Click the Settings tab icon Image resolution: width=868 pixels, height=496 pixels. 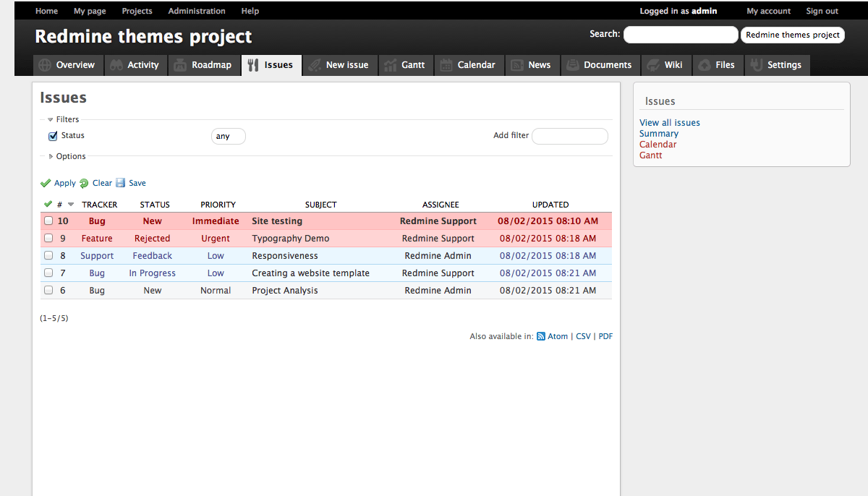(x=757, y=65)
